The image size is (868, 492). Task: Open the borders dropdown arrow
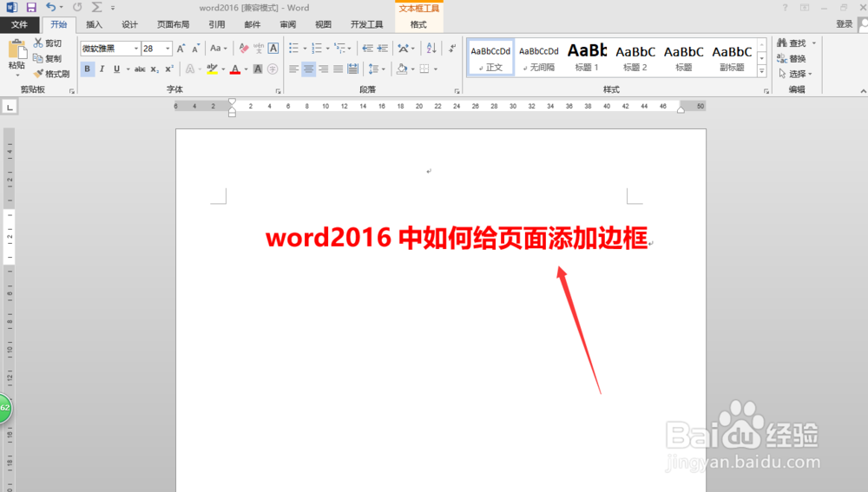coord(436,69)
